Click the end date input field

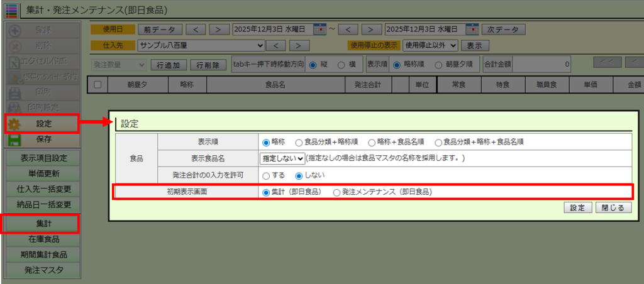(423, 30)
